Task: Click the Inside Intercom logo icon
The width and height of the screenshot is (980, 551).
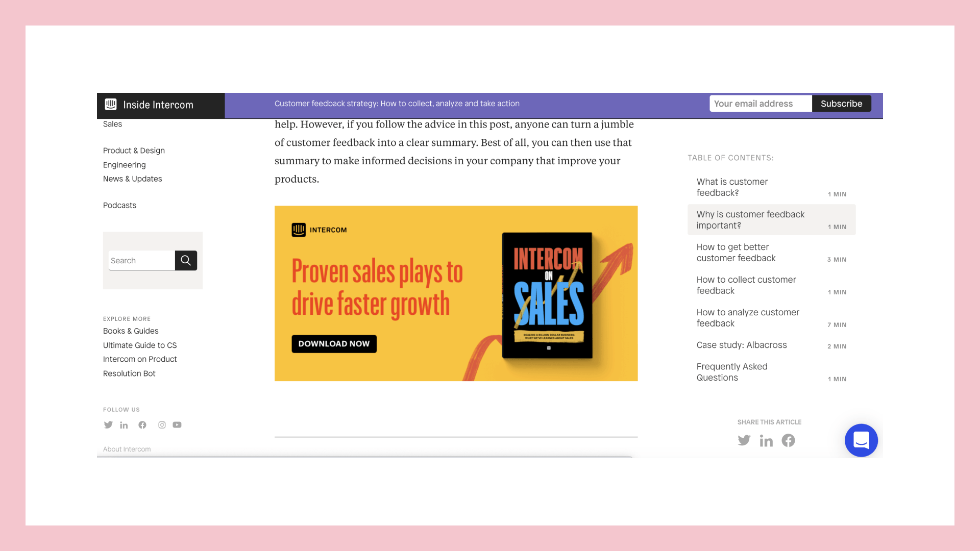Action: [111, 105]
